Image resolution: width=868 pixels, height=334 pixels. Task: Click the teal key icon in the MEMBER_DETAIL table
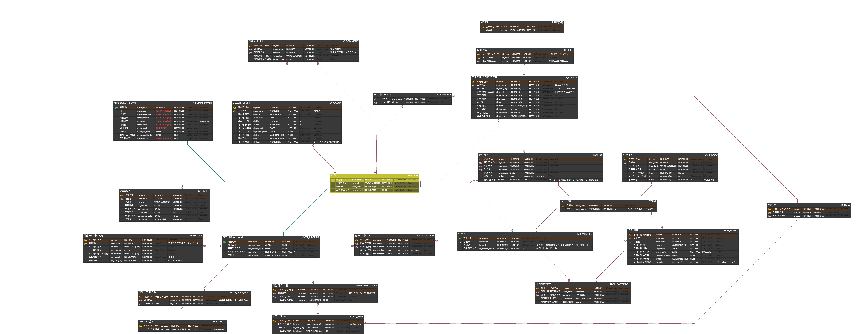[116, 108]
